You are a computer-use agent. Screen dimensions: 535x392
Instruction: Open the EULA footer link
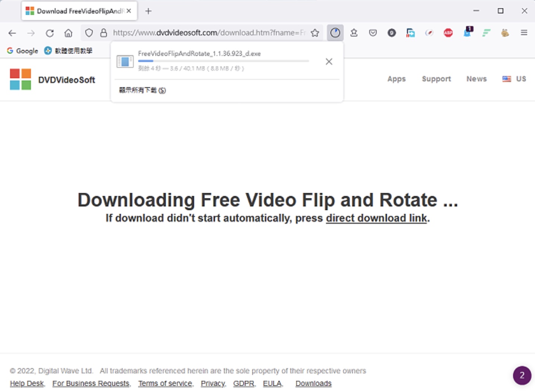[x=272, y=383]
